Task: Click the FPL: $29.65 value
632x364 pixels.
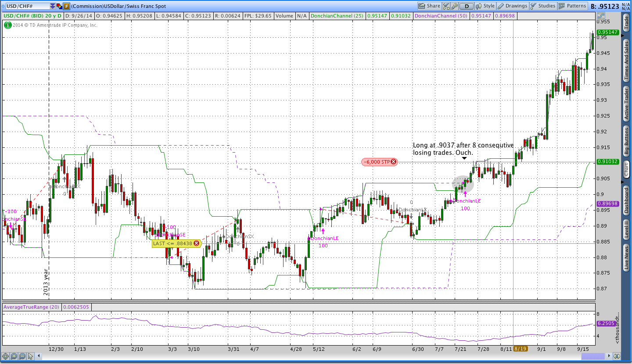Action: 258,16
